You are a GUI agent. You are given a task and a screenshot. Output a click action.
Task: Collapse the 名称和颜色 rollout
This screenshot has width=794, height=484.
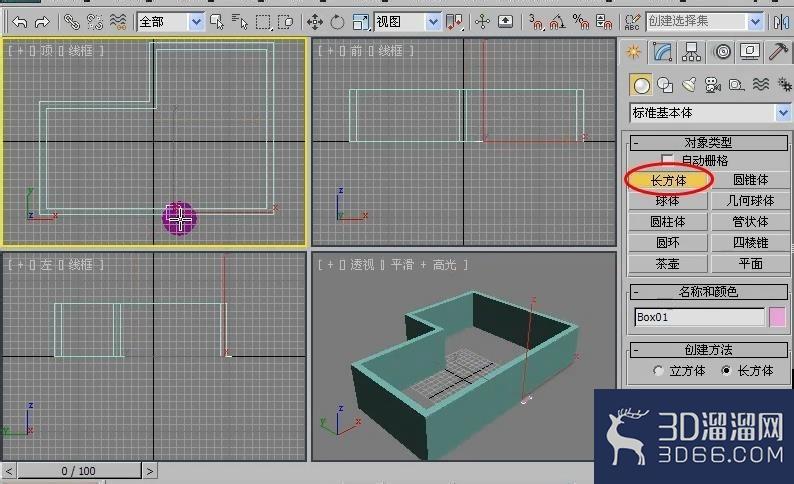click(708, 292)
